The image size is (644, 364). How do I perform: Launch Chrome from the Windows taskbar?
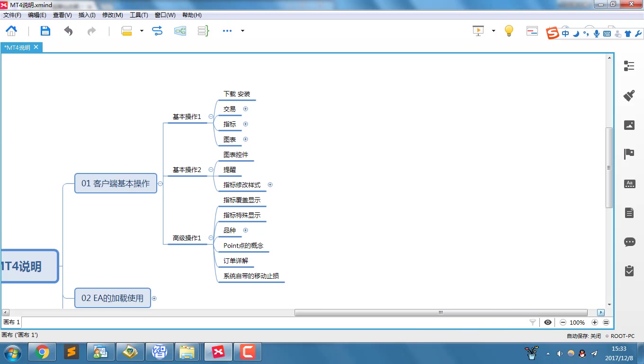pos(42,352)
